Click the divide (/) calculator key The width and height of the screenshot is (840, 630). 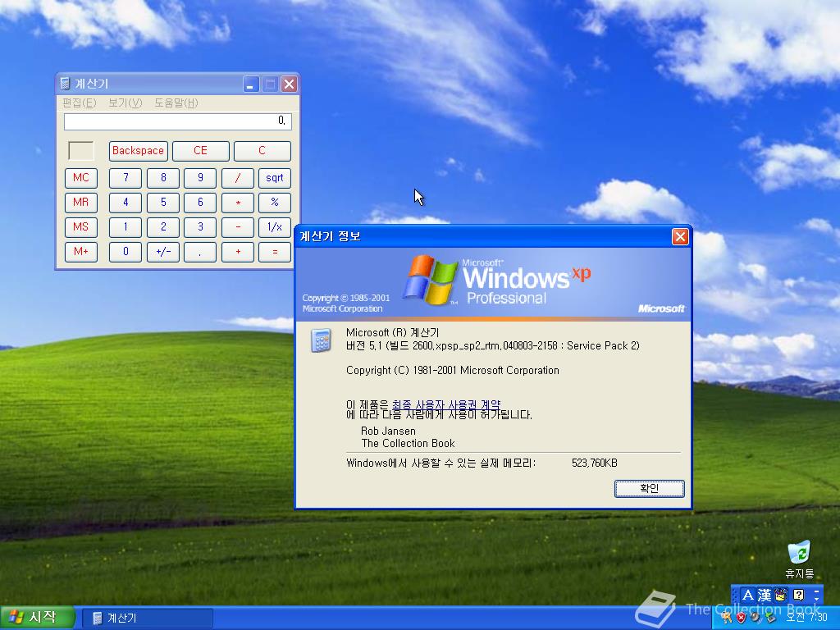point(237,178)
